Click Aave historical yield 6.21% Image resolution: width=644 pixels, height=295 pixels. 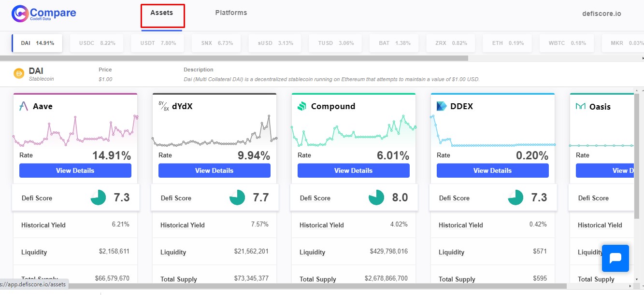tap(120, 224)
